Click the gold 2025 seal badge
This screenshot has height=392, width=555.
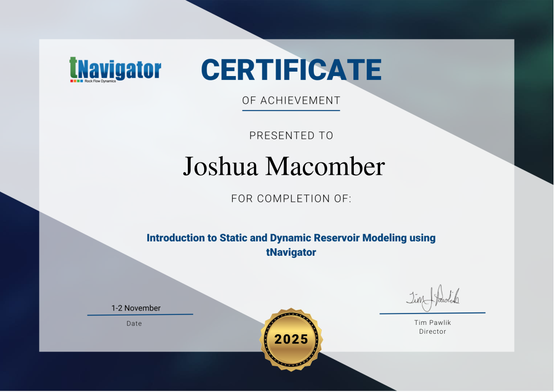pos(291,339)
